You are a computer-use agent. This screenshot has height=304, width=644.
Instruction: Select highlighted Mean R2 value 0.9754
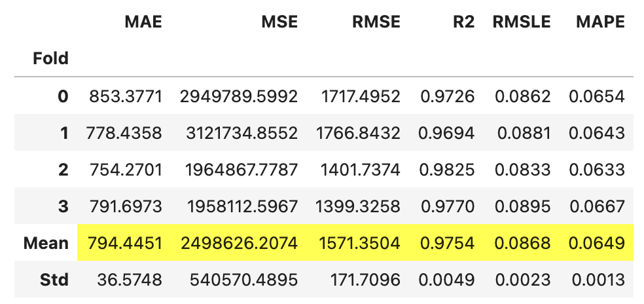pos(448,242)
